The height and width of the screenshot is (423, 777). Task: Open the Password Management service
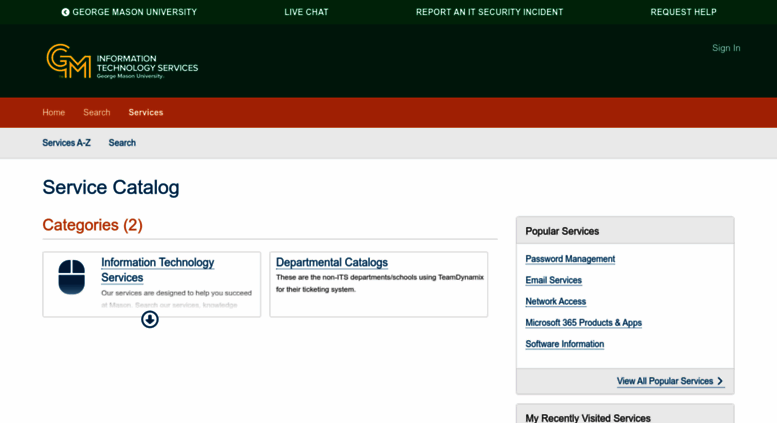(570, 259)
